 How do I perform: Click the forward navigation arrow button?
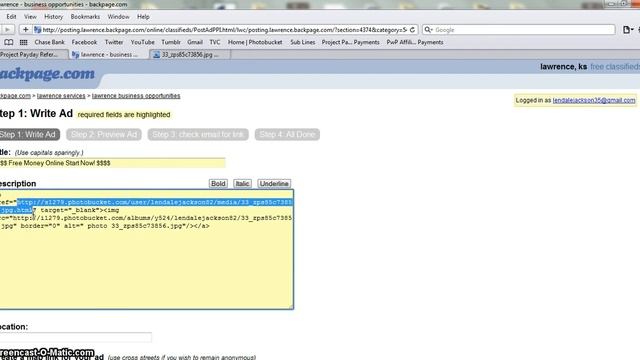point(7,30)
